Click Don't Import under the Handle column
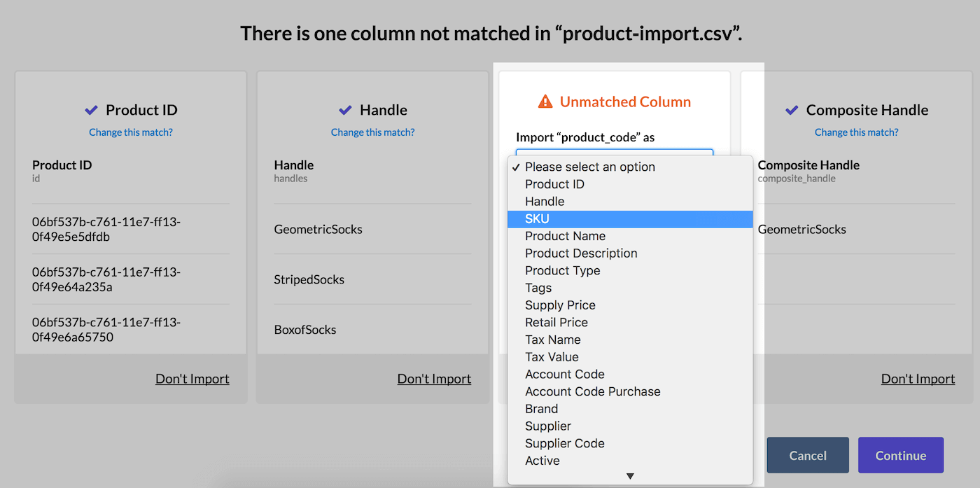Image resolution: width=980 pixels, height=488 pixels. (434, 379)
